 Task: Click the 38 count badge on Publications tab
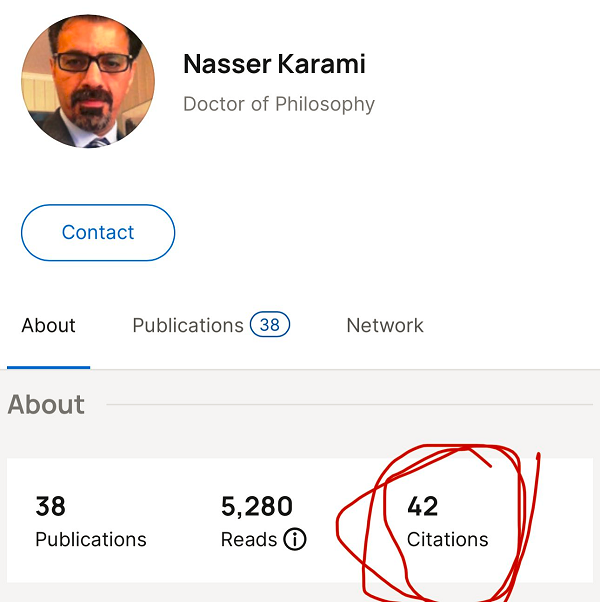(x=270, y=325)
